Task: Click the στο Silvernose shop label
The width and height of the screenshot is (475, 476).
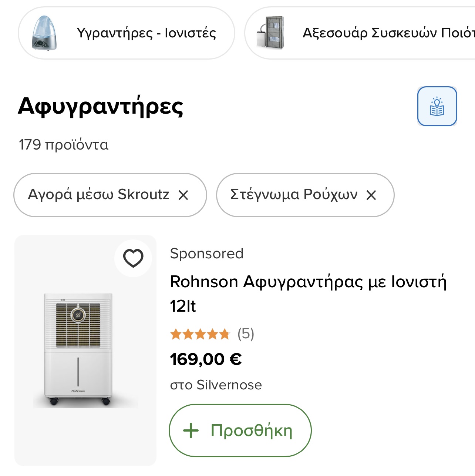Action: [216, 385]
